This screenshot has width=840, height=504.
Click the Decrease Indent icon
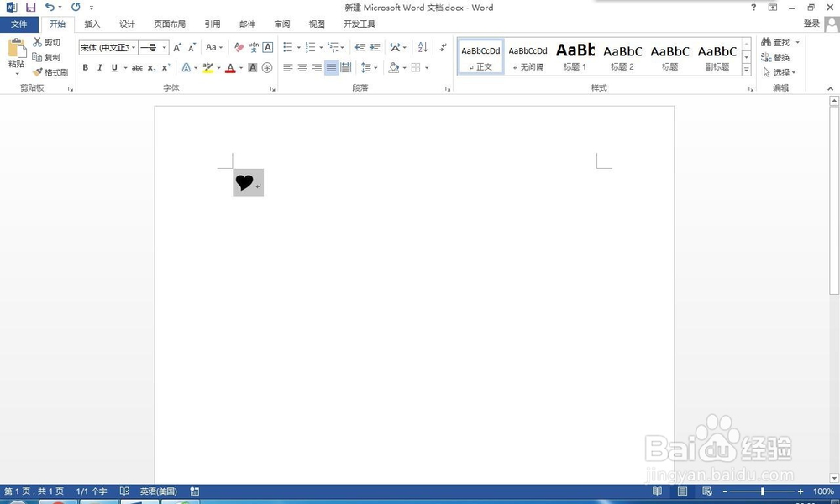360,48
